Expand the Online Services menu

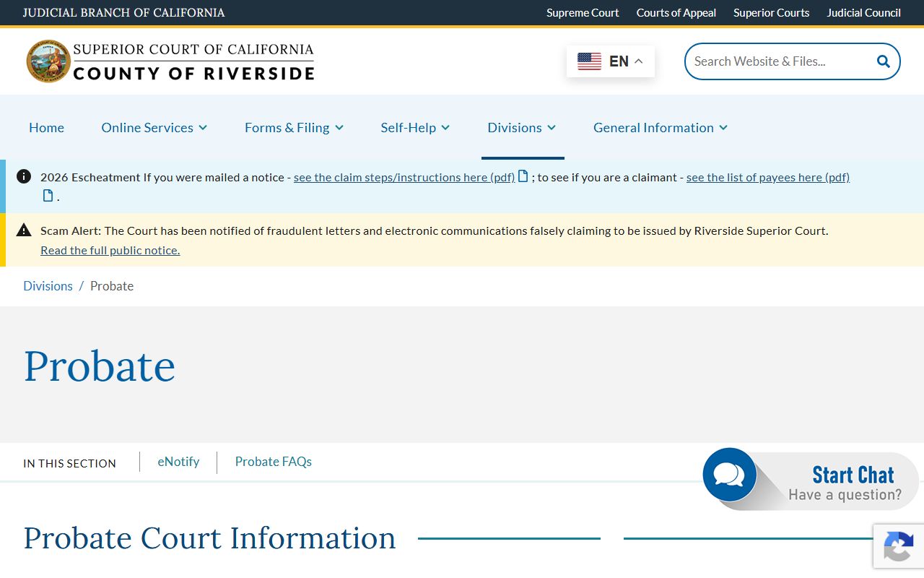[x=154, y=127]
